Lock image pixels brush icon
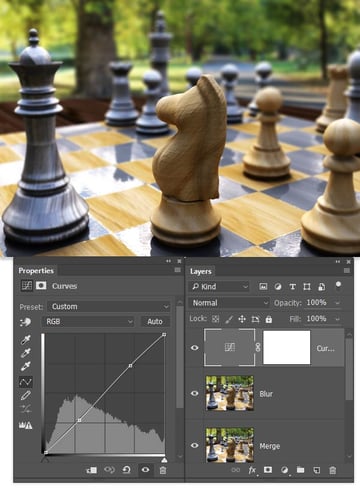Screen dimensions: 360x490 (x=229, y=319)
